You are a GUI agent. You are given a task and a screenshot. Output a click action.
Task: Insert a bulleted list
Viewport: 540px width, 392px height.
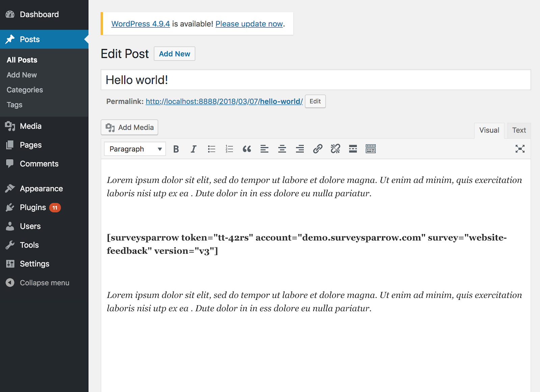pyautogui.click(x=212, y=149)
